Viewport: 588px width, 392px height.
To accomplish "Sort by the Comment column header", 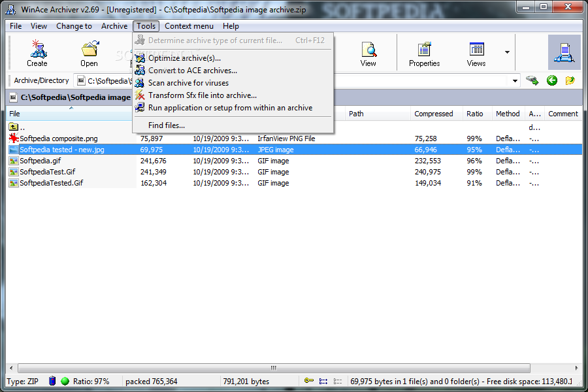I will coord(563,114).
